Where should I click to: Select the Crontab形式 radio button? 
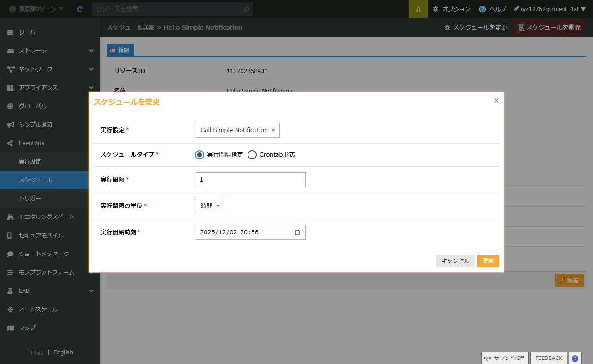[252, 155]
